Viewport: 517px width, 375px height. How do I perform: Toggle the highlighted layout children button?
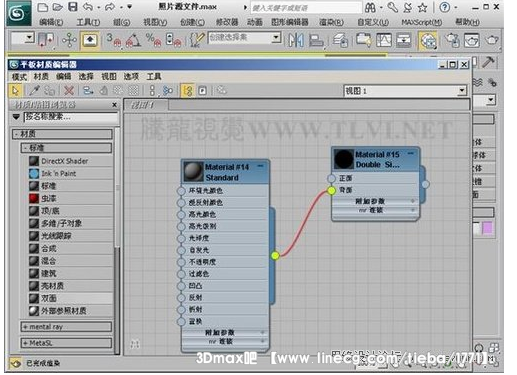(188, 91)
